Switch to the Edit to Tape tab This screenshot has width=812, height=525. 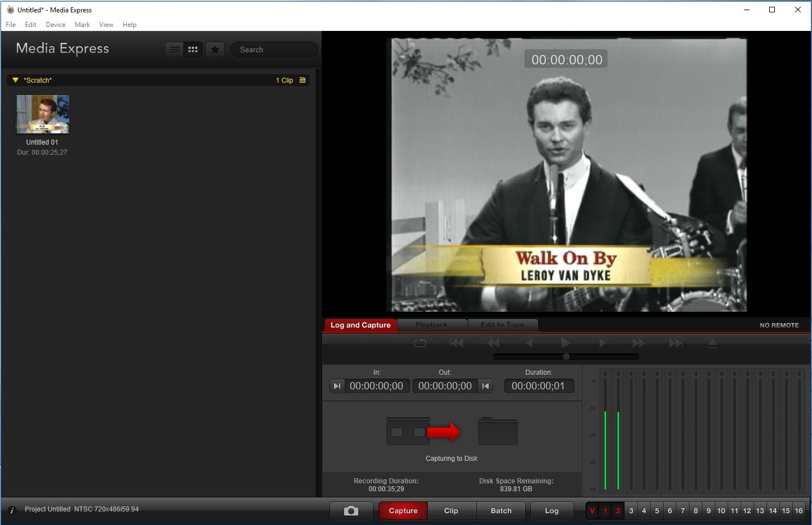click(502, 325)
